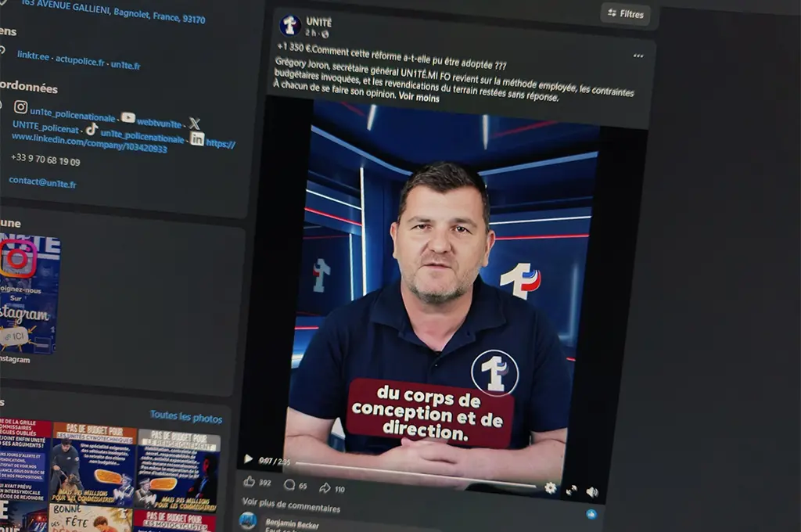This screenshot has height=532, width=801.
Task: Click the LinkedIn icon
Action: 197,138
